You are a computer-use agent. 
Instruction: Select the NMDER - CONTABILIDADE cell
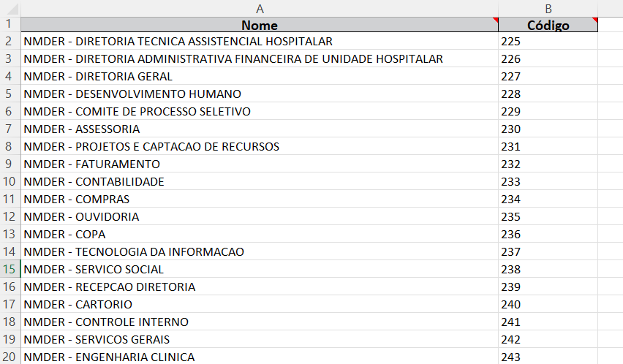click(94, 182)
